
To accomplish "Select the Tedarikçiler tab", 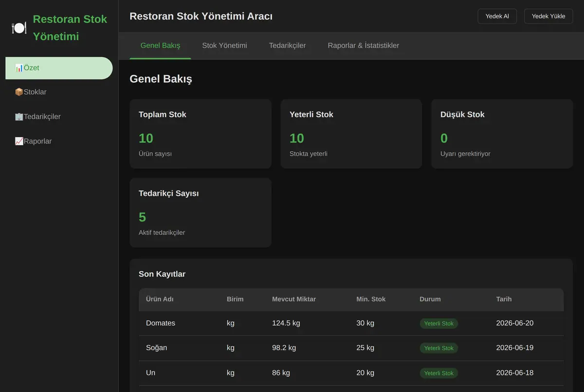I will click(x=287, y=46).
